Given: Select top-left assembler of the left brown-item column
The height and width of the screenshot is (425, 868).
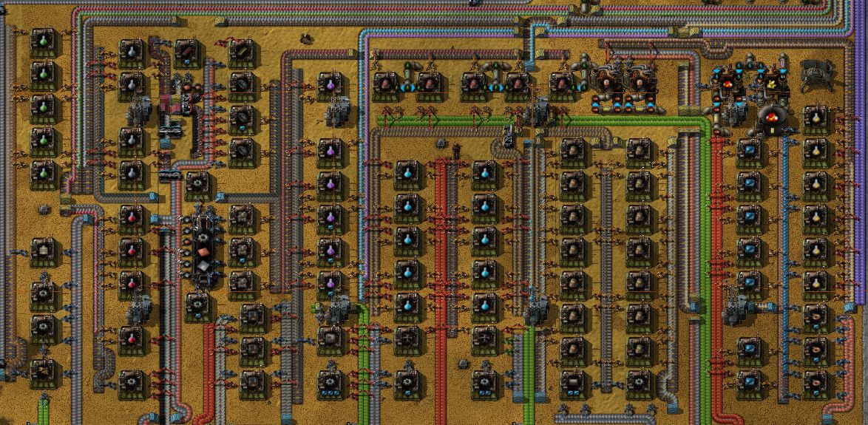Looking at the screenshot, I should (572, 152).
